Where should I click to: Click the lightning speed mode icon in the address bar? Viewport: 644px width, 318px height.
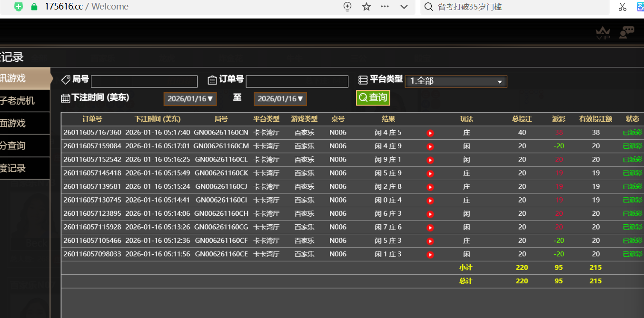347,7
